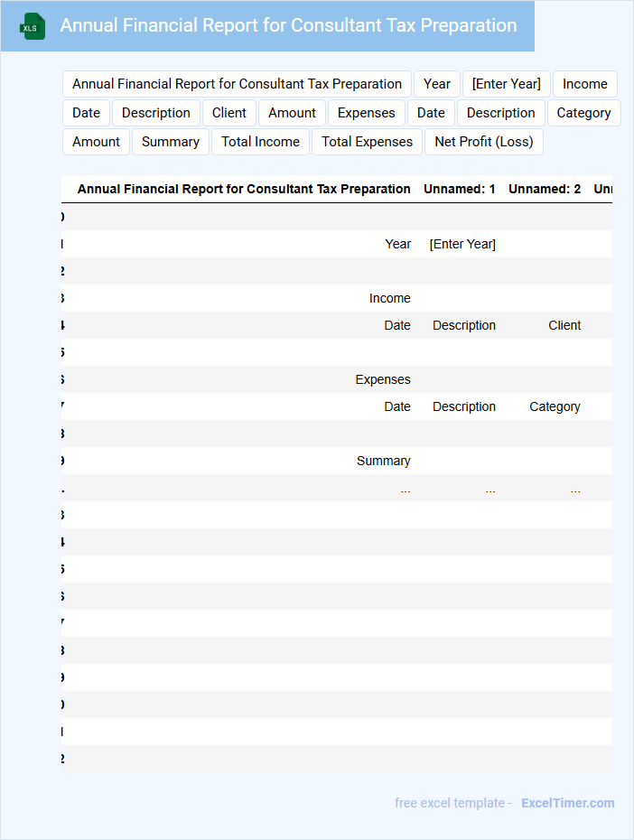Screen dimensions: 634x840
Task: Select the 'Year' tag chip
Action: point(437,84)
